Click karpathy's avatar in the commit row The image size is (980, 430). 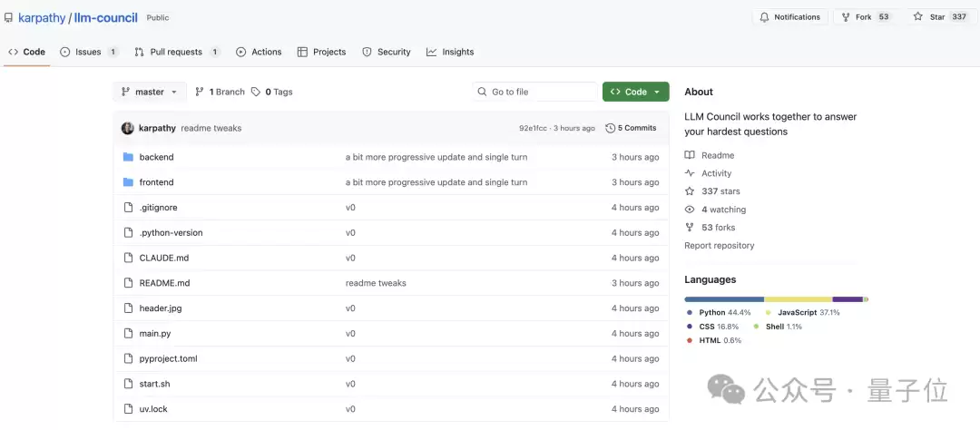(128, 128)
